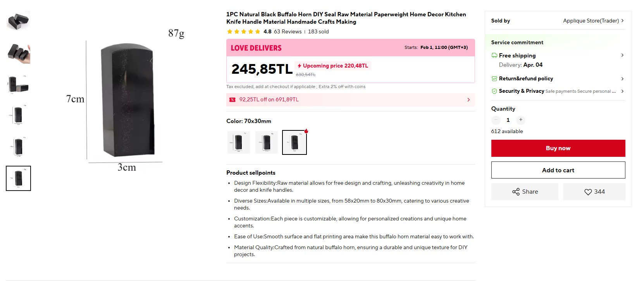The image size is (644, 281).
Task: Expand Free shipping details chevron
Action: [622, 55]
